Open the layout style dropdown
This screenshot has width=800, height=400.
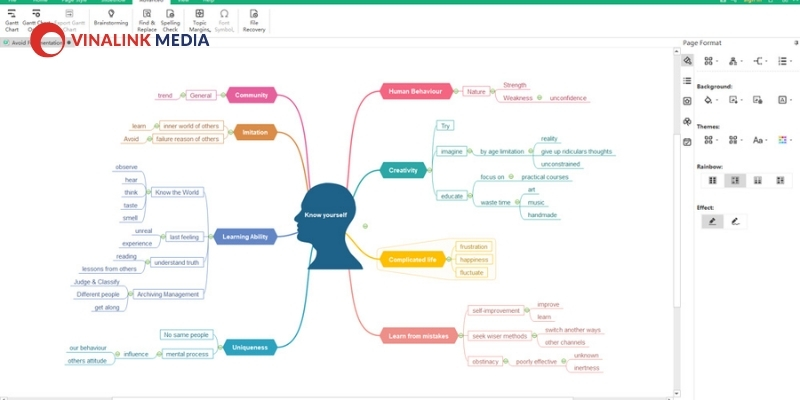pos(710,61)
